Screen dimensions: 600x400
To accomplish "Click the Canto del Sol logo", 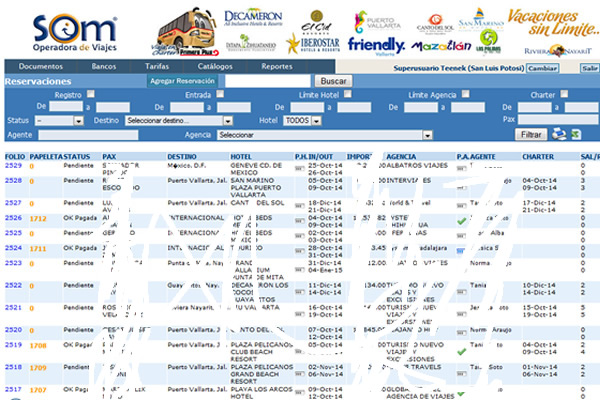I will pyautogui.click(x=435, y=23).
